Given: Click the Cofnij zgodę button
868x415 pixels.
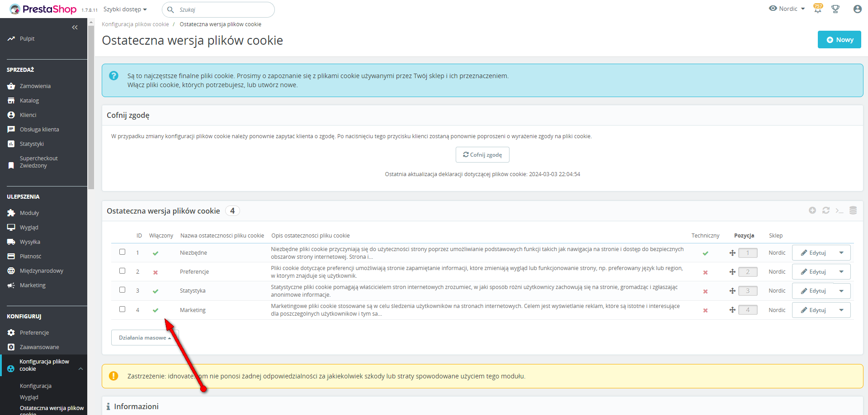Looking at the screenshot, I should 482,155.
